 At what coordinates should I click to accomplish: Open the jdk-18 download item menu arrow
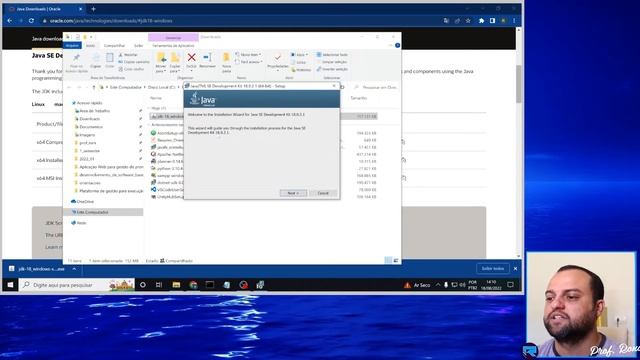74,269
